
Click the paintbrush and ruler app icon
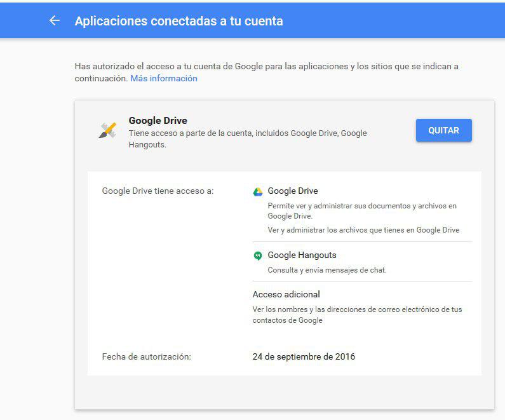coord(107,130)
